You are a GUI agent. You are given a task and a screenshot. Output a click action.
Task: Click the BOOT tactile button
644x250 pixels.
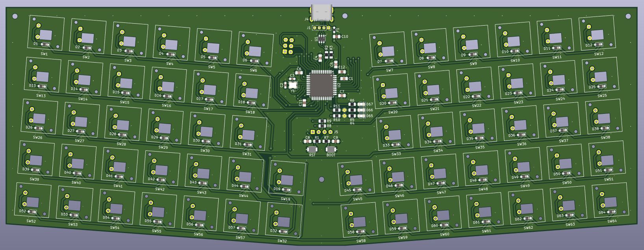(x=331, y=149)
